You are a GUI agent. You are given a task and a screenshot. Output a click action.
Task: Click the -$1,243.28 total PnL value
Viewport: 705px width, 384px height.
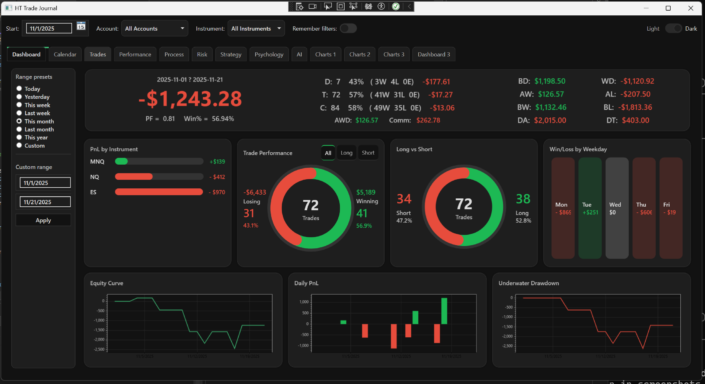(x=190, y=99)
